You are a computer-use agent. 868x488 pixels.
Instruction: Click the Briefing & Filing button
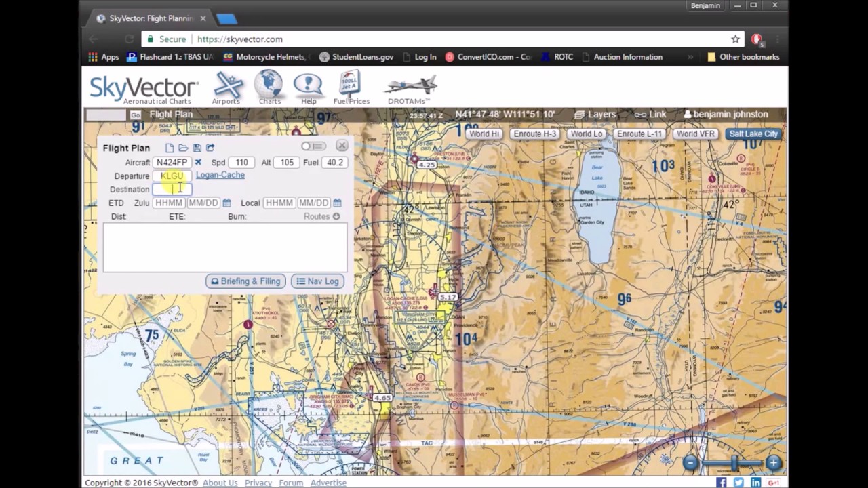(x=245, y=281)
